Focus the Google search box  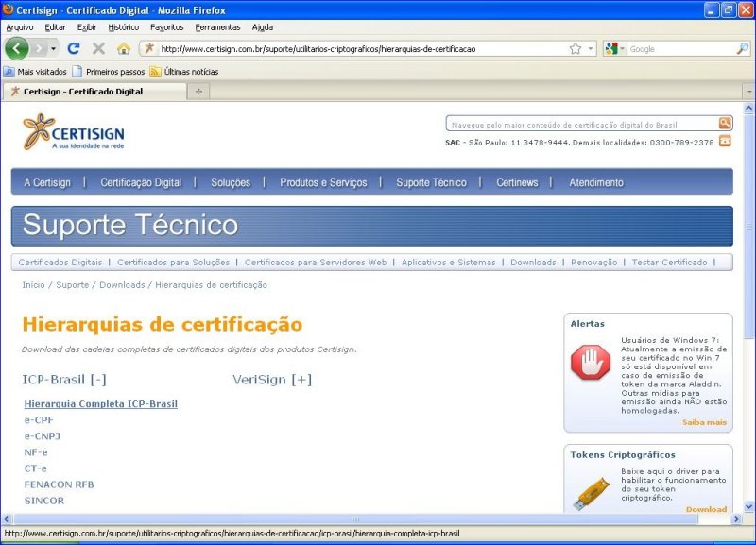pos(681,49)
